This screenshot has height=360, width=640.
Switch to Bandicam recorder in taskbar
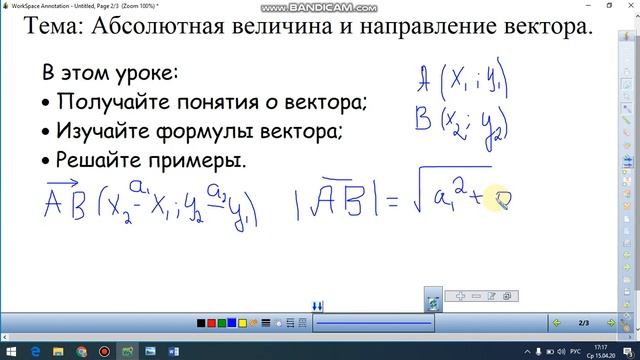pyautogui.click(x=104, y=351)
